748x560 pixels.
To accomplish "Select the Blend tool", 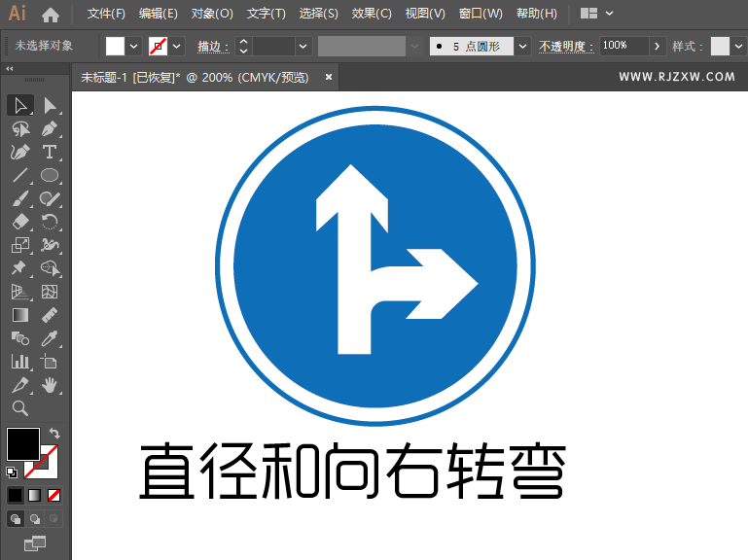I will [x=20, y=338].
